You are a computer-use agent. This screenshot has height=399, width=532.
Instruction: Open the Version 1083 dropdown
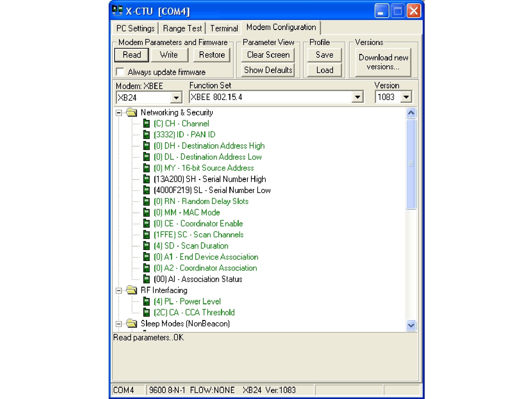point(406,97)
